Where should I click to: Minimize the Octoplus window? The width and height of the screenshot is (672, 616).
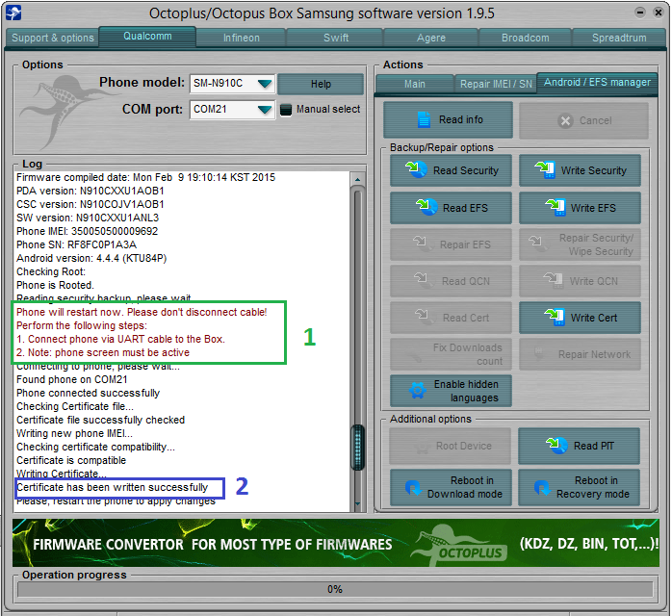[640, 13]
